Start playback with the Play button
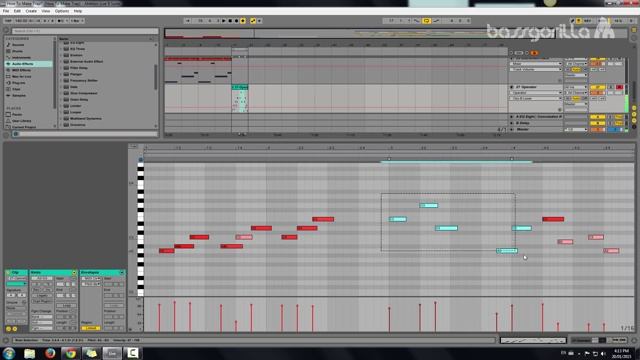Image resolution: width=640 pixels, height=360 pixels. tap(224, 21)
